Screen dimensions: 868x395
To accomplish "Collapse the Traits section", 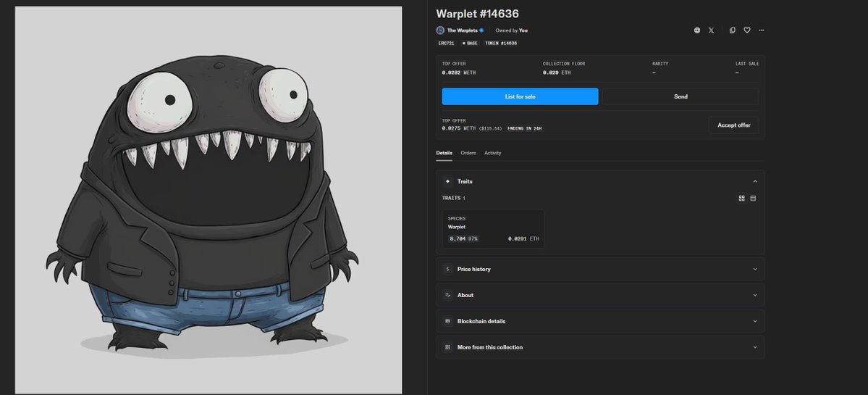I will (x=754, y=181).
